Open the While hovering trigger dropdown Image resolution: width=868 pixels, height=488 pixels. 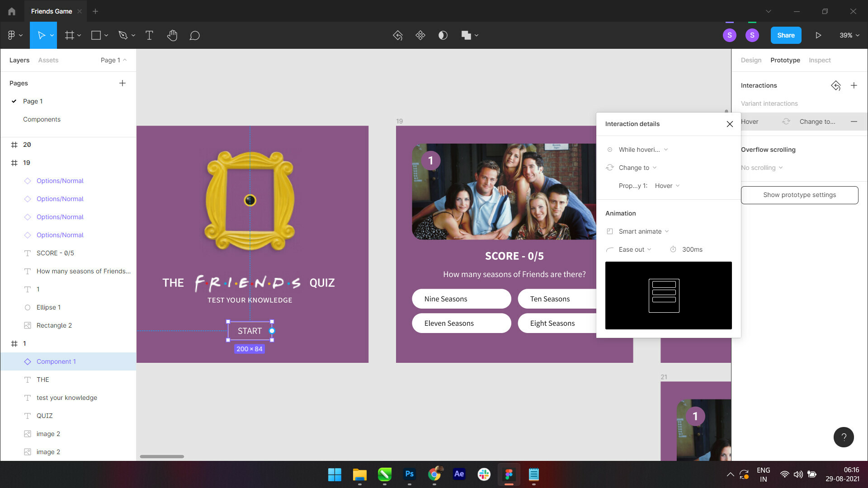(x=643, y=150)
